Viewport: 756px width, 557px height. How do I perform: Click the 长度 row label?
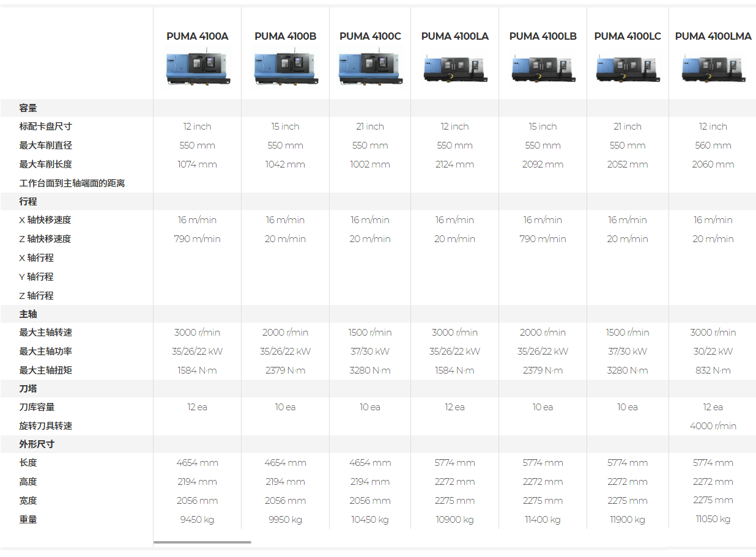point(28,463)
